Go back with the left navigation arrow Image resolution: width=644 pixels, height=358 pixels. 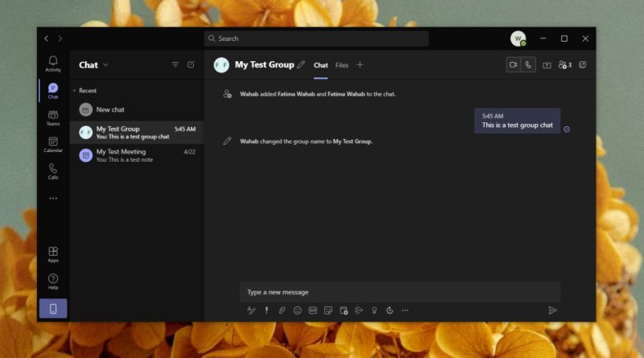coord(46,39)
